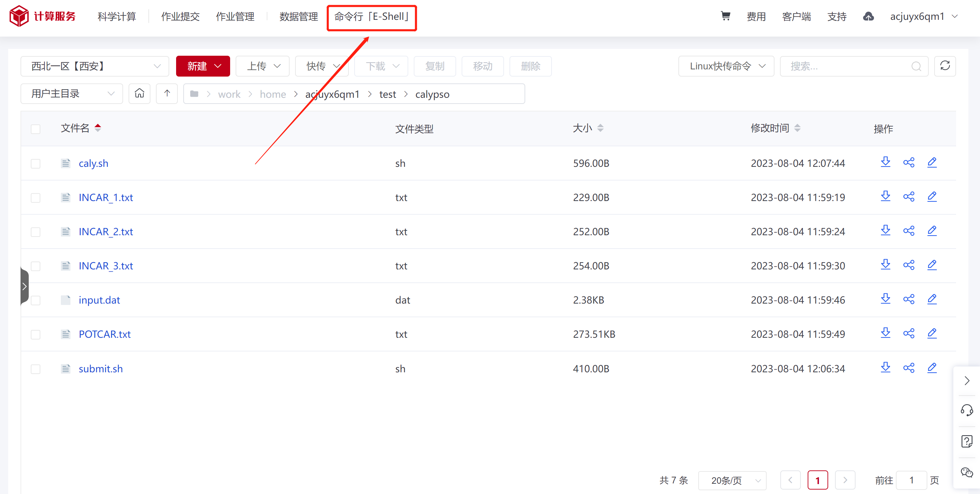980x494 pixels.
Task: Open the 数据管理 menu
Action: (298, 16)
